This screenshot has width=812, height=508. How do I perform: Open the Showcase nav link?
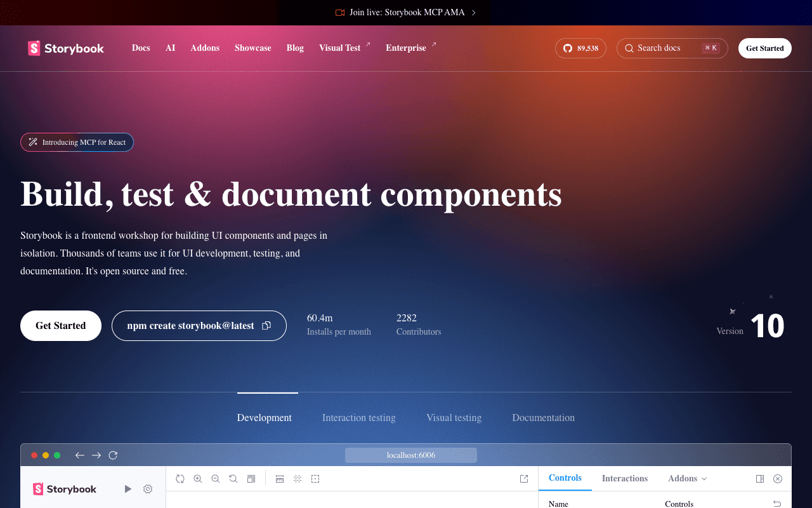pyautogui.click(x=253, y=48)
